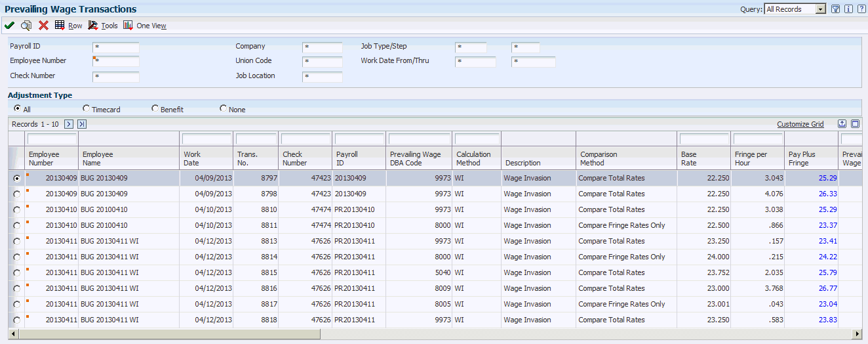The image size is (868, 344).
Task: Click the Payroll ID filter field
Action: click(116, 47)
